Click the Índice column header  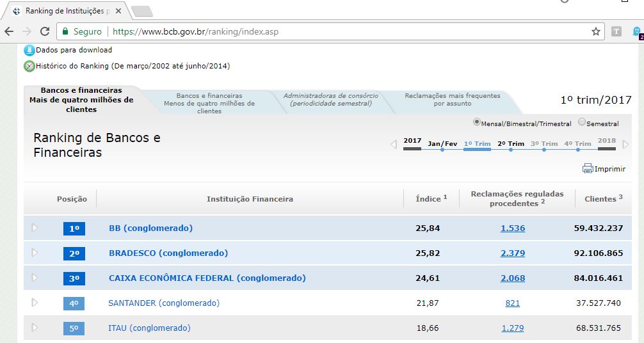coord(431,198)
